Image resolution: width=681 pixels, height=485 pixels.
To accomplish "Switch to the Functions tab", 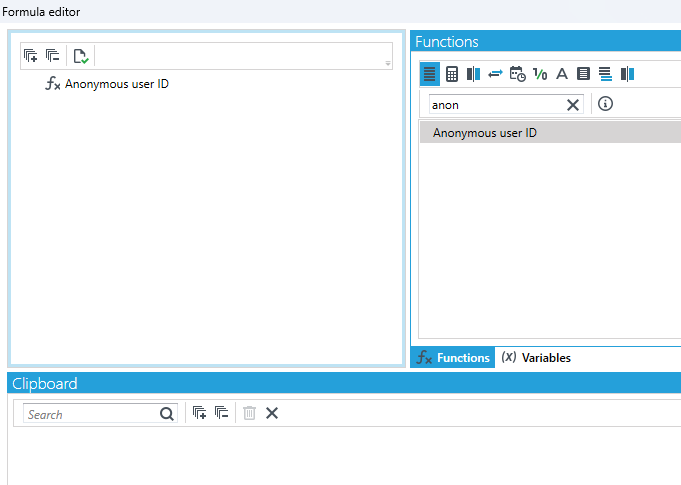I will 453,357.
